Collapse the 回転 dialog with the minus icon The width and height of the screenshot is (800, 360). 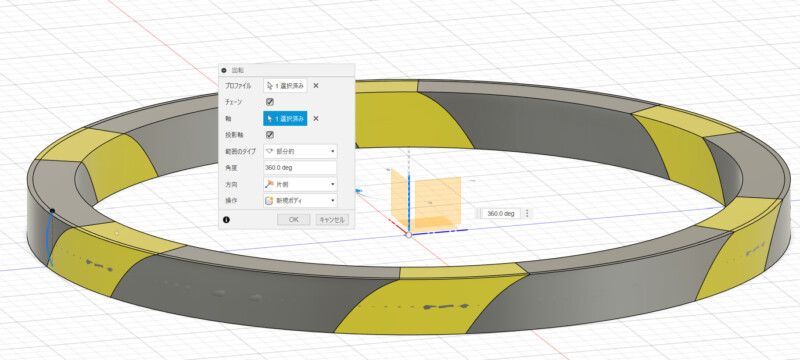click(224, 70)
